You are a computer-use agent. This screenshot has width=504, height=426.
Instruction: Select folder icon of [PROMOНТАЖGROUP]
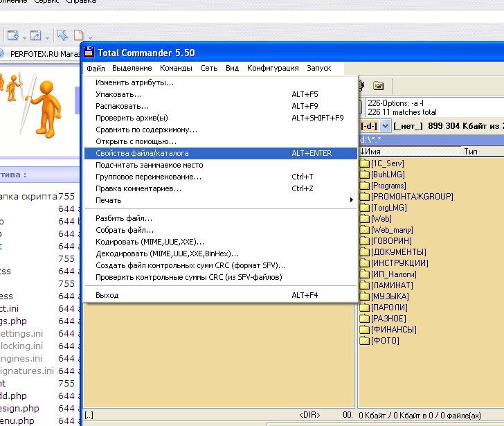click(x=364, y=197)
